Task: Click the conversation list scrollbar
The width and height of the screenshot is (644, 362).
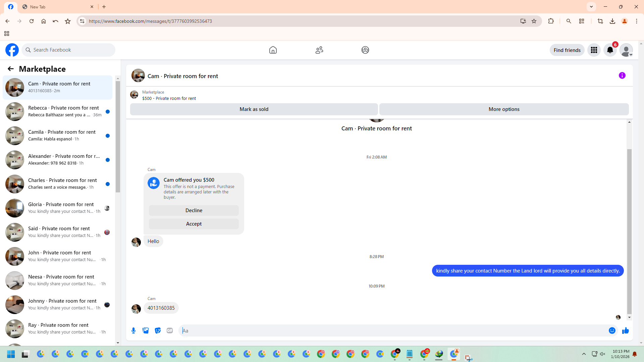Action: click(118, 136)
